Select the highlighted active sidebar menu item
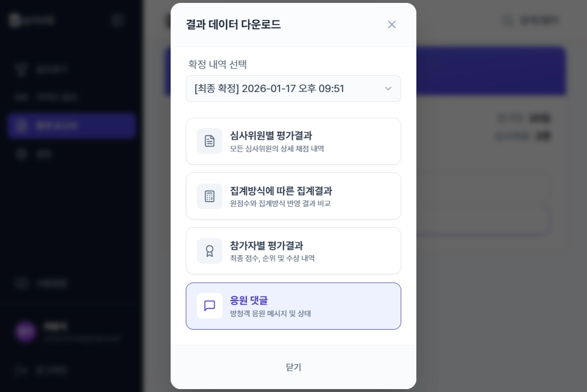587x392 pixels. (71, 126)
